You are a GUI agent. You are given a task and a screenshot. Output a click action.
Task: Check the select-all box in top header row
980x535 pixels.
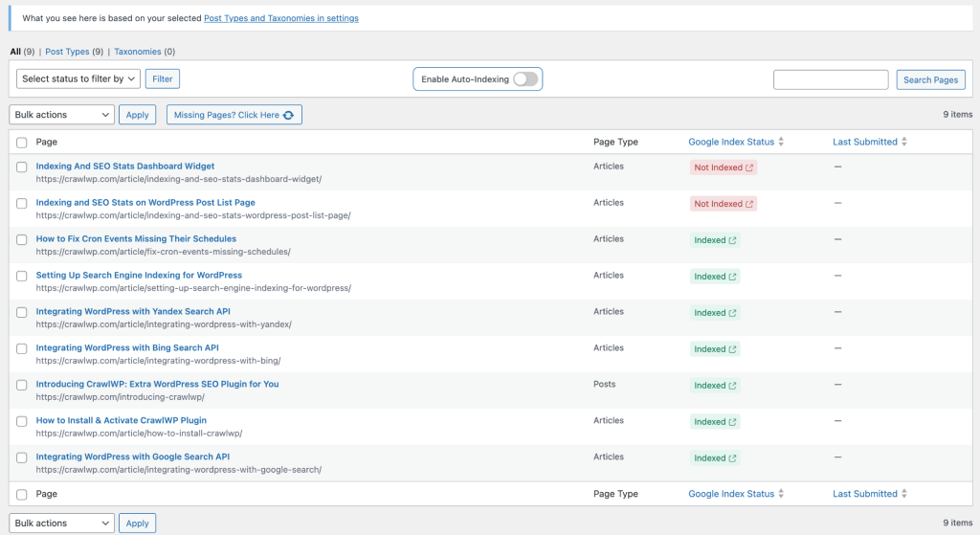(22, 143)
